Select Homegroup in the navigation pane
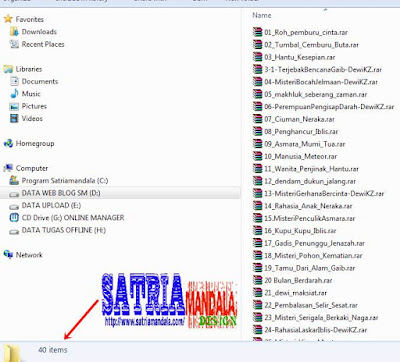The height and width of the screenshot is (362, 400). coord(35,143)
